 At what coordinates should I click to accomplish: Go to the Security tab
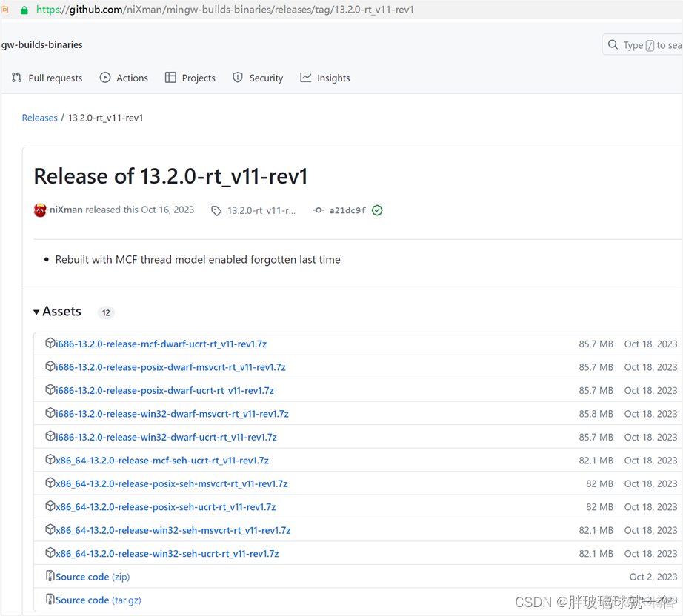click(258, 78)
